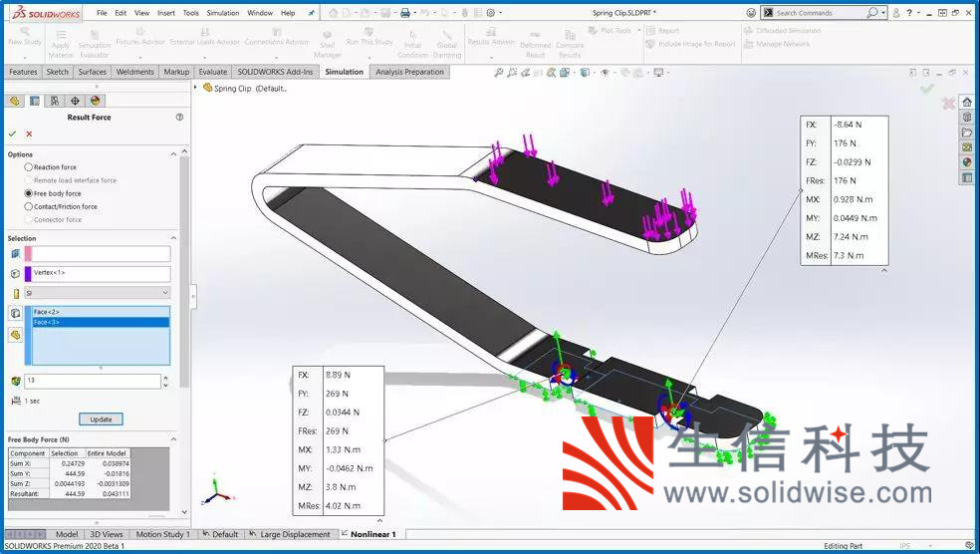This screenshot has height=554, width=980.
Task: Increase plot step with stepper arrow
Action: (165, 378)
